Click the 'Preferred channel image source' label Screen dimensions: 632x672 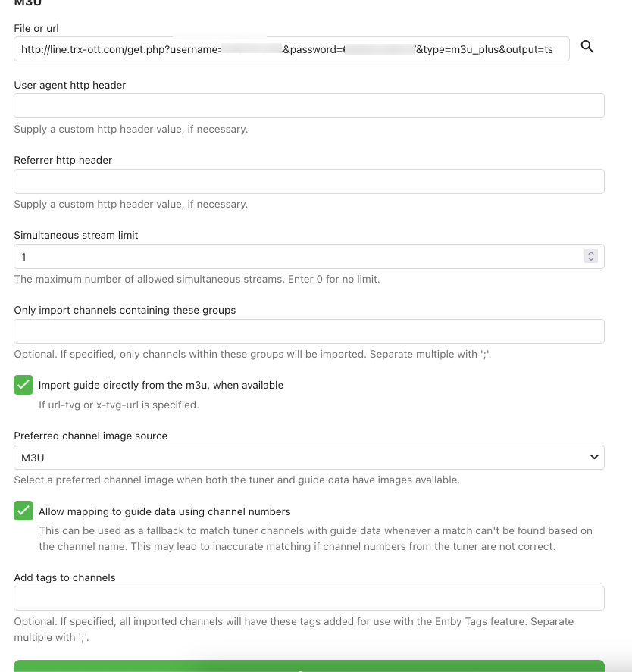[91, 436]
